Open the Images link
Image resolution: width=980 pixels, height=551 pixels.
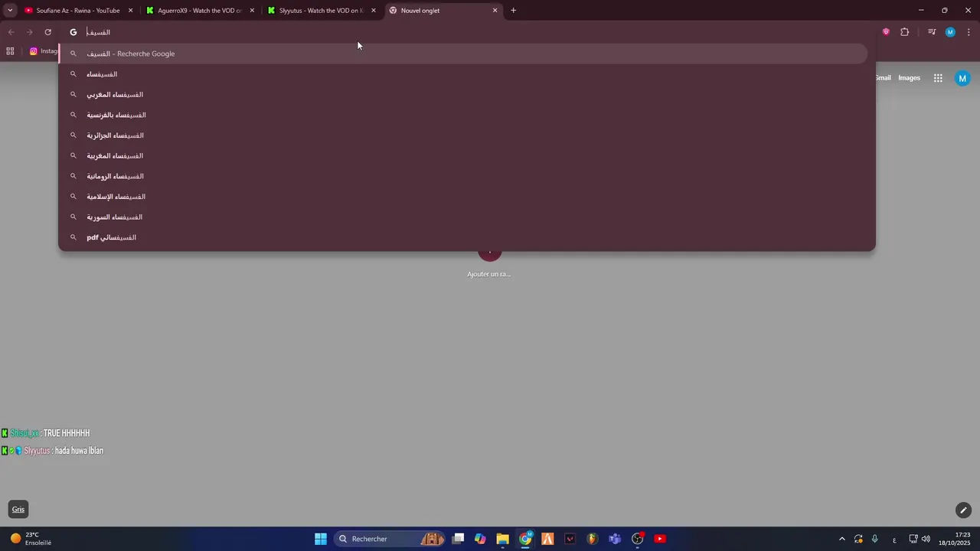click(909, 78)
